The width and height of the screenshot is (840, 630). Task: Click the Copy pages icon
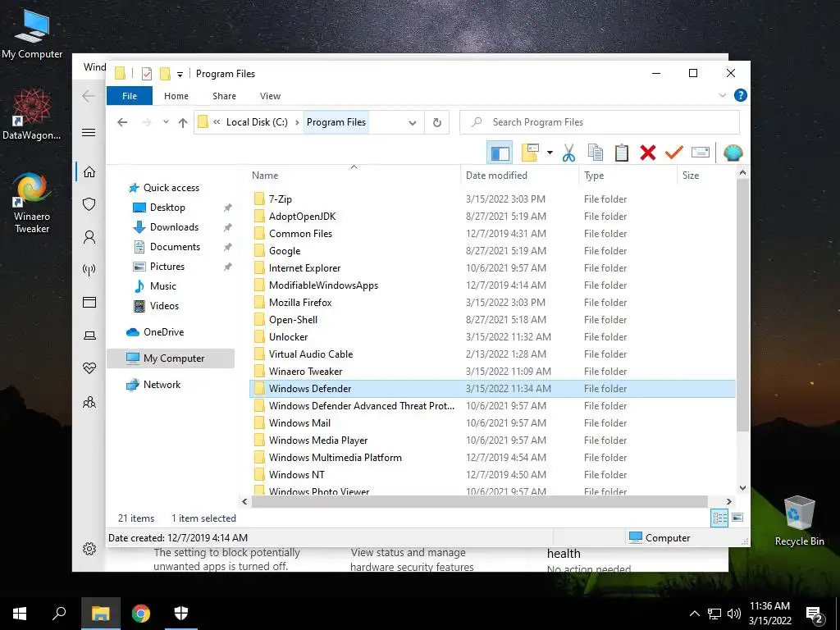click(596, 153)
